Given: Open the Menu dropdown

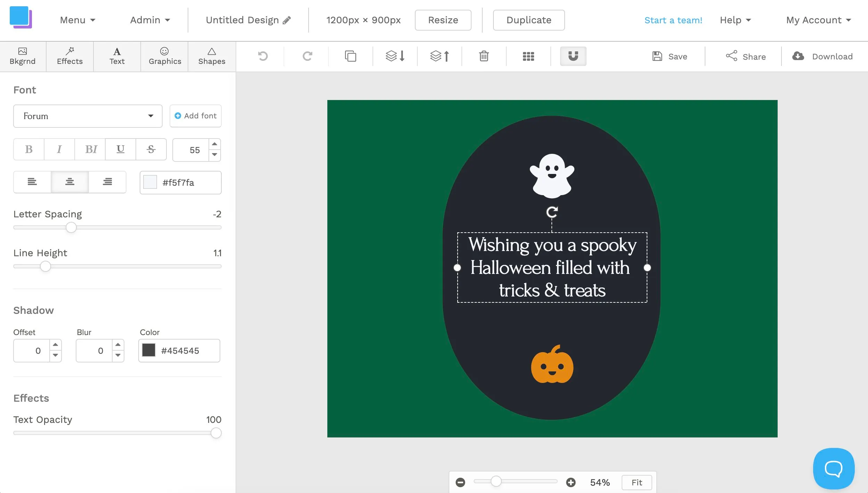Looking at the screenshot, I should pos(77,20).
